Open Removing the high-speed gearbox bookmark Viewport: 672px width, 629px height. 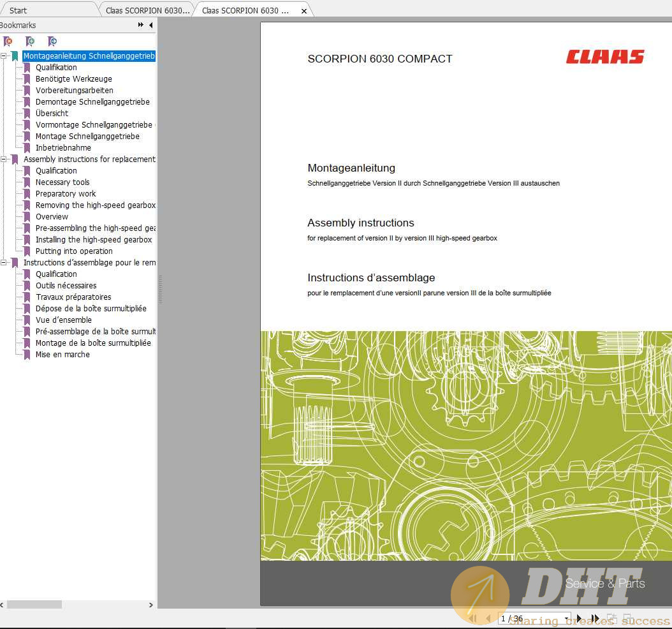[x=96, y=205]
